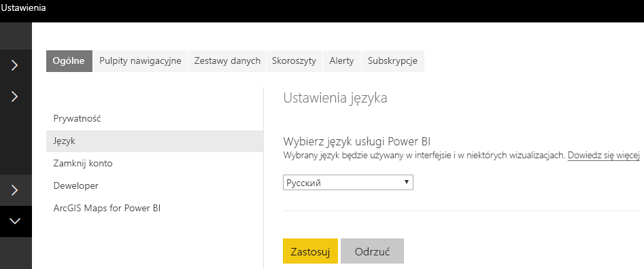
Task: Open the Subskrypcje tab
Action: pyautogui.click(x=392, y=61)
